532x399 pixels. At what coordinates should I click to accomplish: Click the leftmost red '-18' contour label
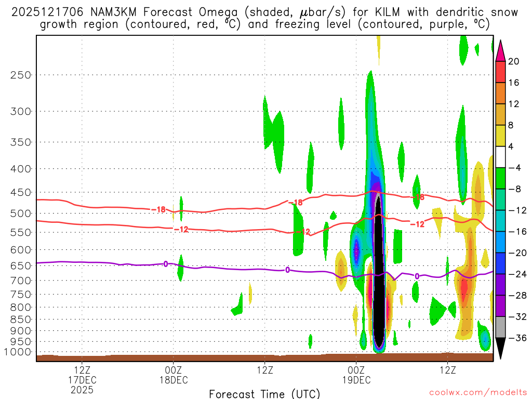coord(159,210)
